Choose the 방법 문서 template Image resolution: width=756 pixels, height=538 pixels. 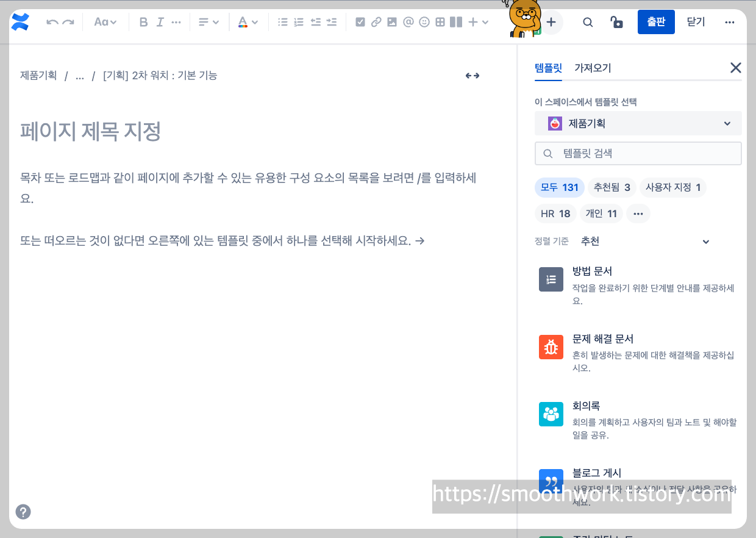click(638, 285)
